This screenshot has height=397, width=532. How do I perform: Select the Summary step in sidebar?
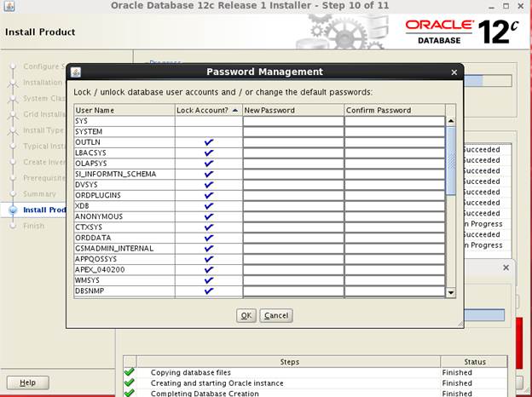tap(39, 194)
